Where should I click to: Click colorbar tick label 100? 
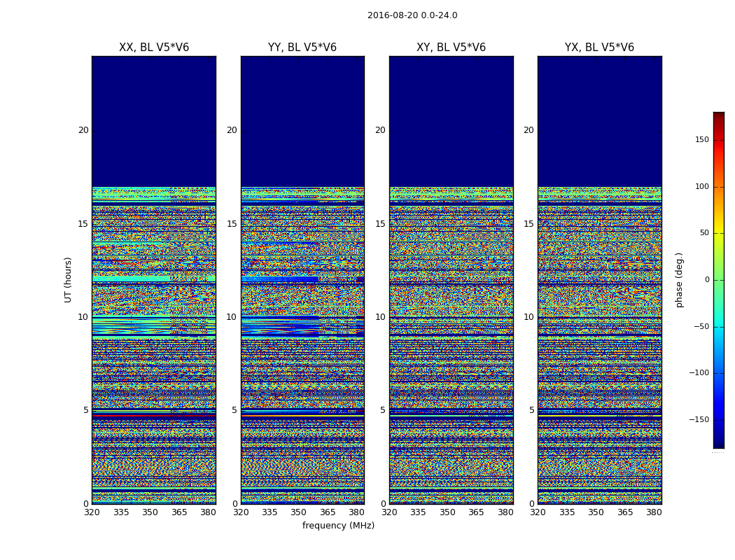[702, 186]
